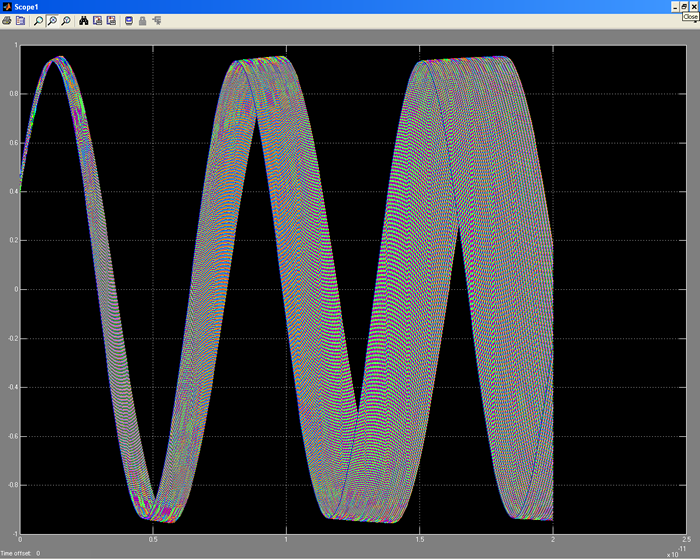Restore down the Scope1 window

(x=682, y=6)
